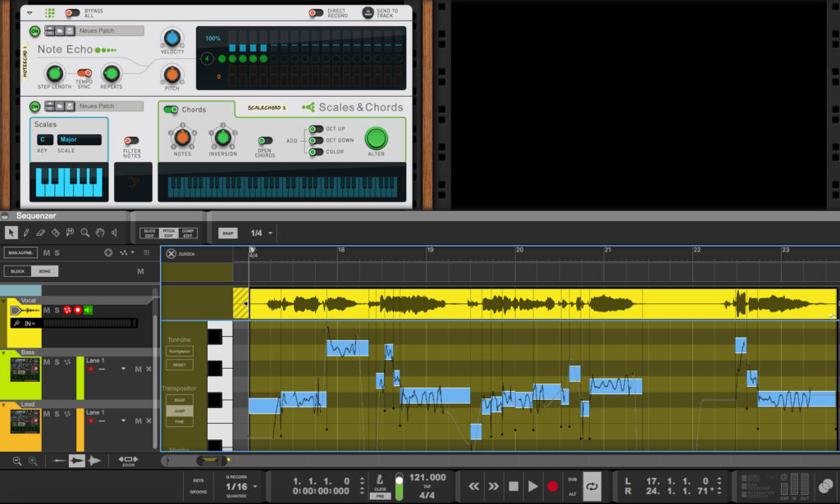Adjust the Velocity knob on Note Echo
The height and width of the screenshot is (504, 840).
coord(172,39)
